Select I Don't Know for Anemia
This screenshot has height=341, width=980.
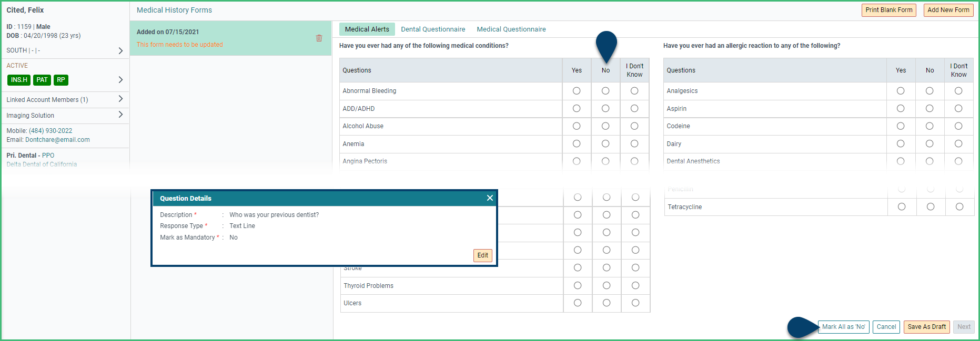click(634, 143)
